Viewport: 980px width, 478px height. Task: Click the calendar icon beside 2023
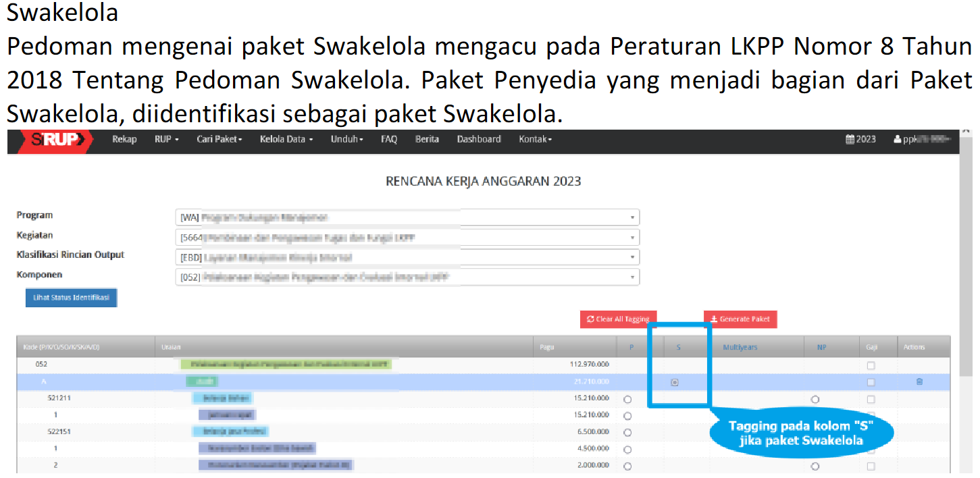[x=850, y=140]
